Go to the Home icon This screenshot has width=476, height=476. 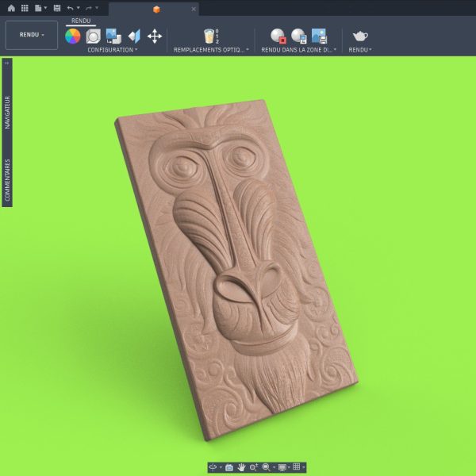click(11, 8)
